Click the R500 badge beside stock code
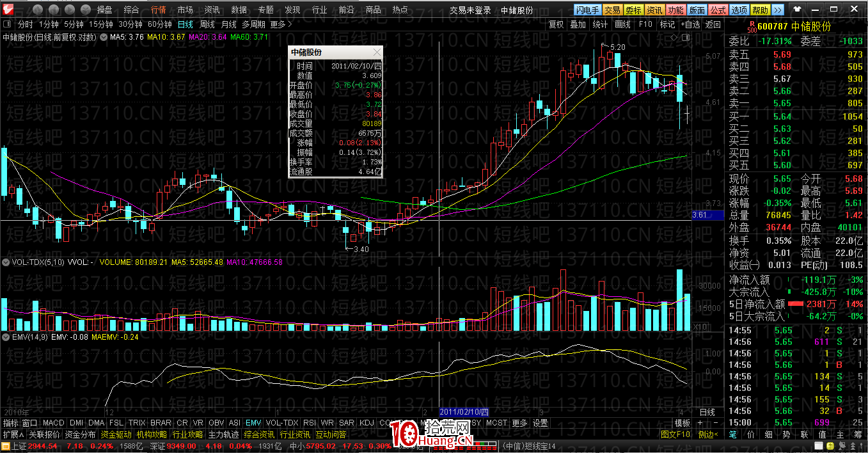The width and height of the screenshot is (868, 453). click(x=751, y=27)
